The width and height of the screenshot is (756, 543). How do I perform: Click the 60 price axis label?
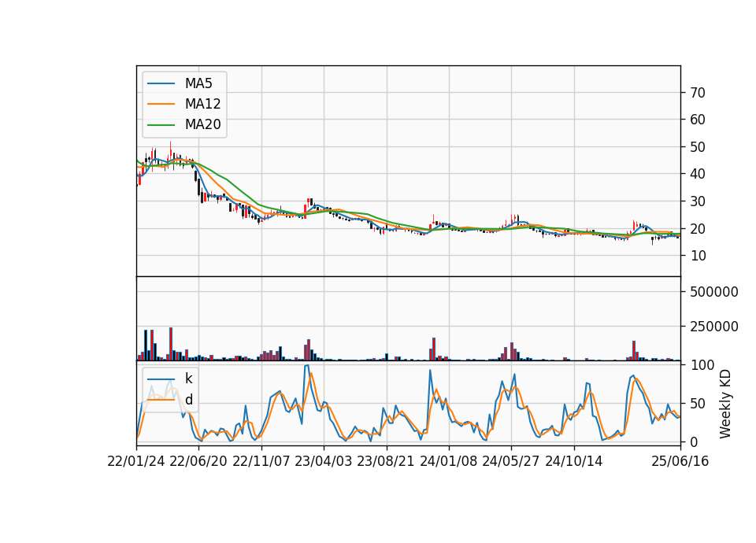[698, 120]
